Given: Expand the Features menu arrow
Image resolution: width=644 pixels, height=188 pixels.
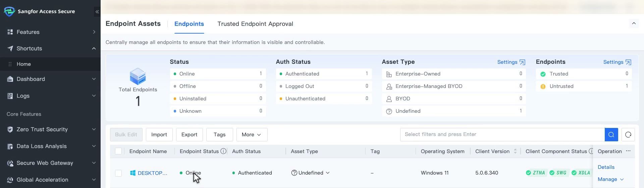Looking at the screenshot, I should click(94, 32).
